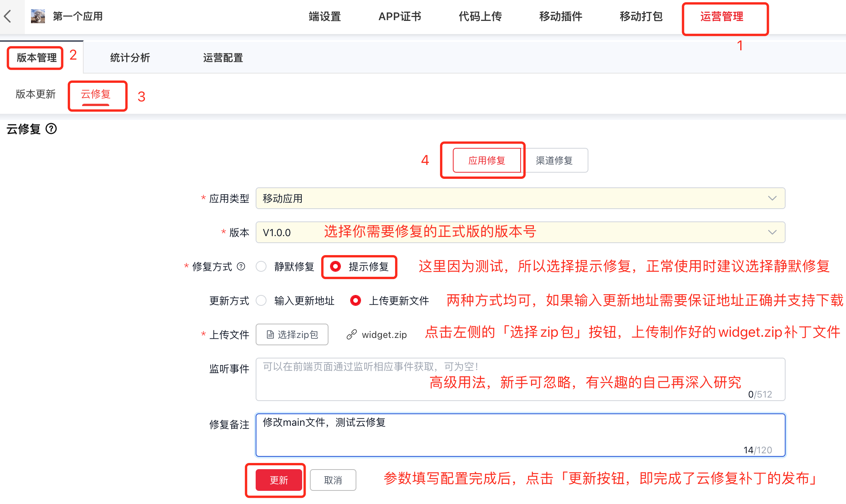Switch to the 版本更新 tab

35,94
